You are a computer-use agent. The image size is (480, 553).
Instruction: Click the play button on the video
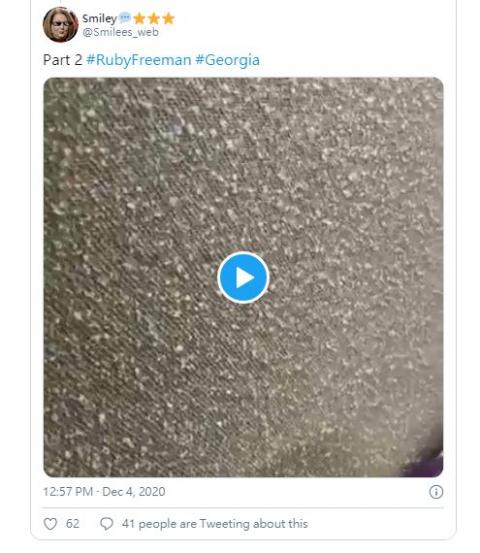pos(243,278)
